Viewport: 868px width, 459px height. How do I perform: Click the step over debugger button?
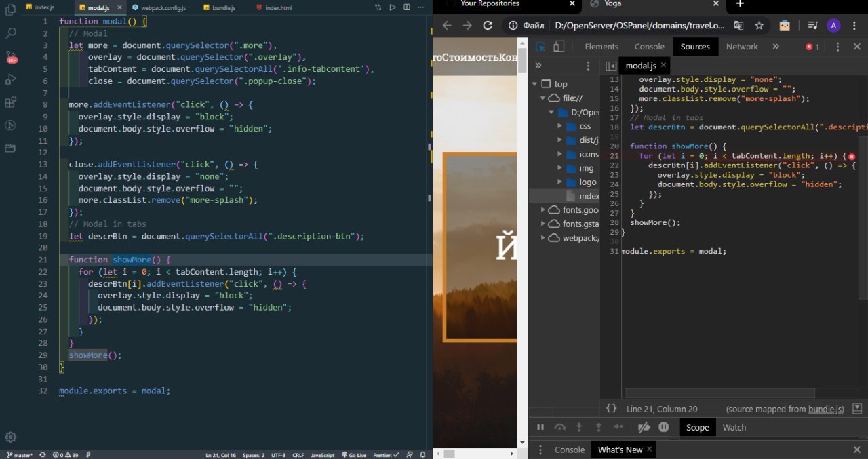click(x=560, y=427)
